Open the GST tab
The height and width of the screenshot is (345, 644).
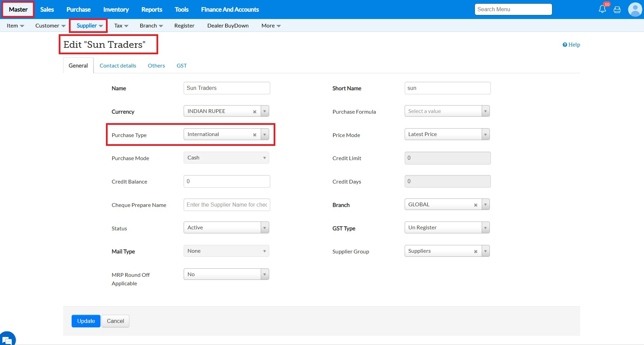tap(182, 65)
